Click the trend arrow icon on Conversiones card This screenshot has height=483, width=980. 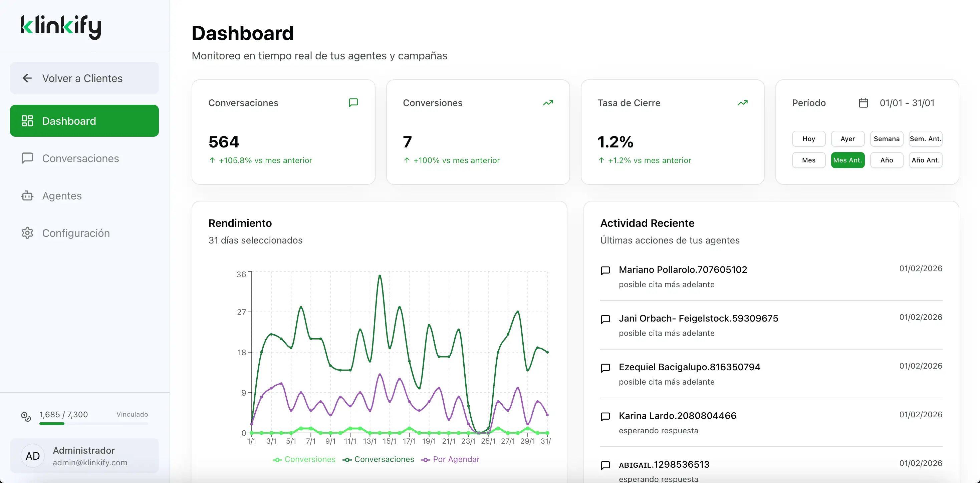[x=548, y=103]
